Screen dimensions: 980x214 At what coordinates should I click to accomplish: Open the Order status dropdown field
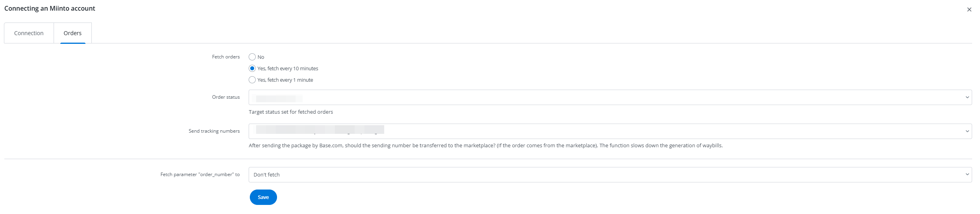tap(607, 98)
